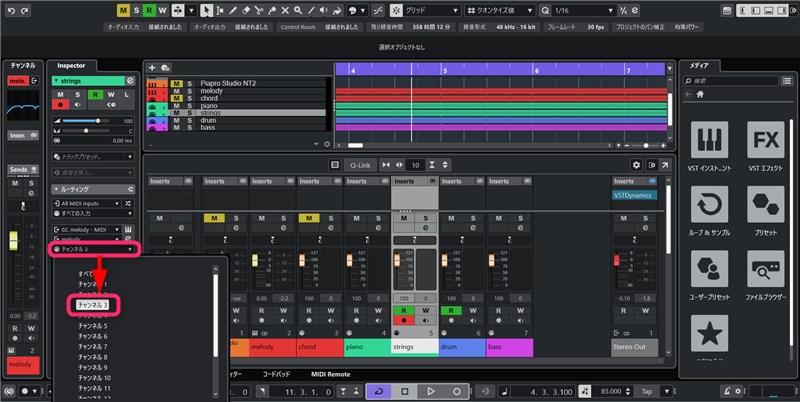
Task: Open the All MIDI Inputs dropdown
Action: 86,203
